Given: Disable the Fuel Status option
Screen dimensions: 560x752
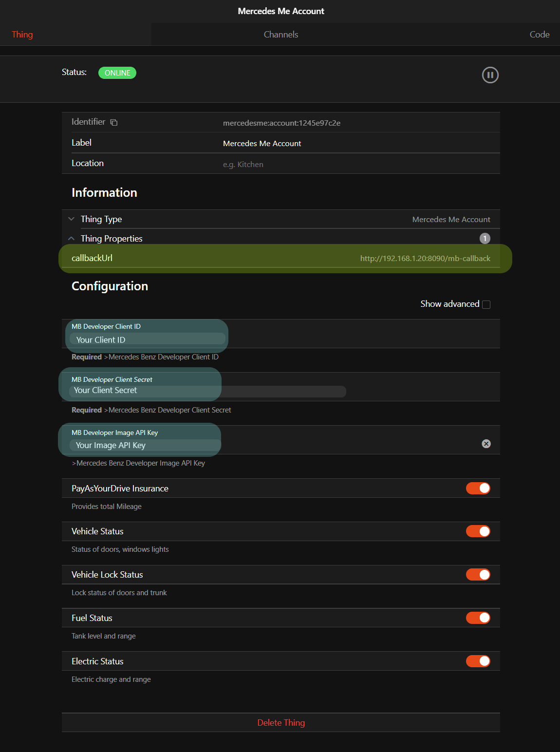Looking at the screenshot, I should point(478,618).
